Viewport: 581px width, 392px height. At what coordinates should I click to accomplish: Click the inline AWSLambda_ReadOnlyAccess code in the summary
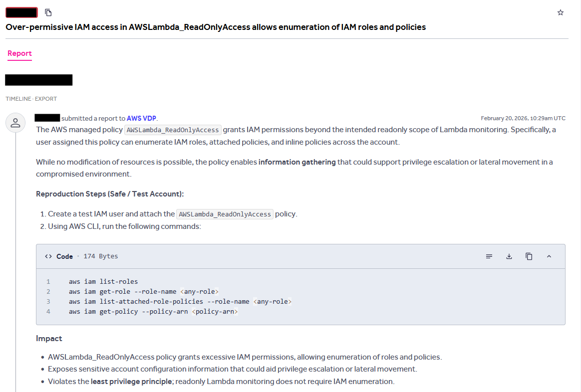point(173,130)
